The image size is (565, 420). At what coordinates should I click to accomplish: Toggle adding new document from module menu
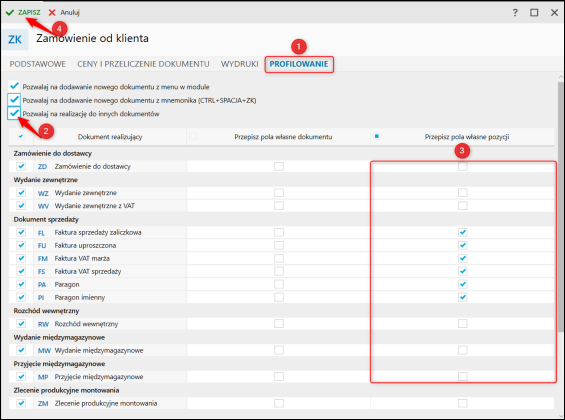tap(14, 86)
